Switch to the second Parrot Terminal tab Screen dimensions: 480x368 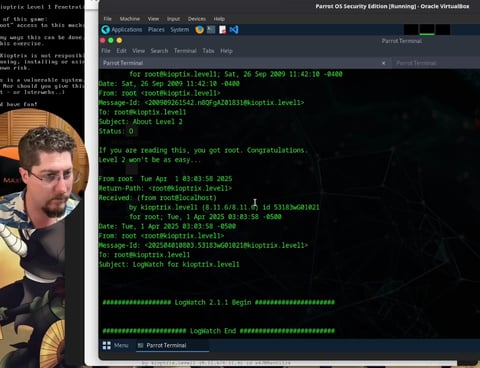click(x=435, y=63)
